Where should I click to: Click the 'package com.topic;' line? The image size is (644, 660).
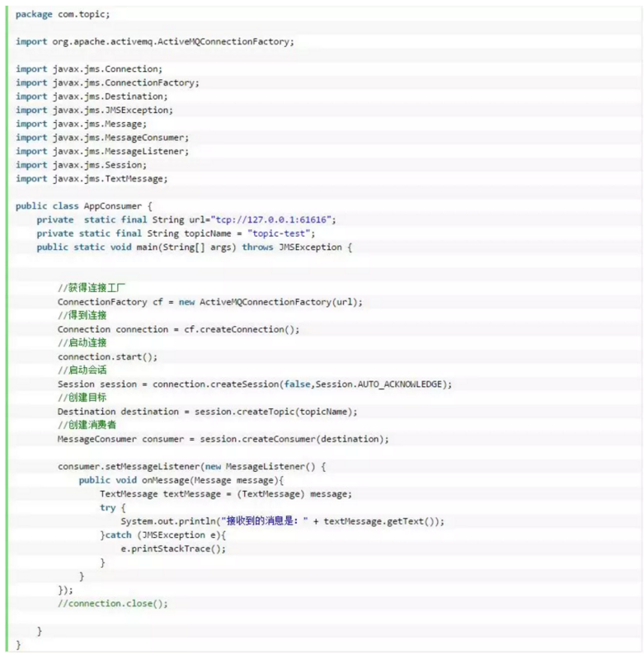63,15
